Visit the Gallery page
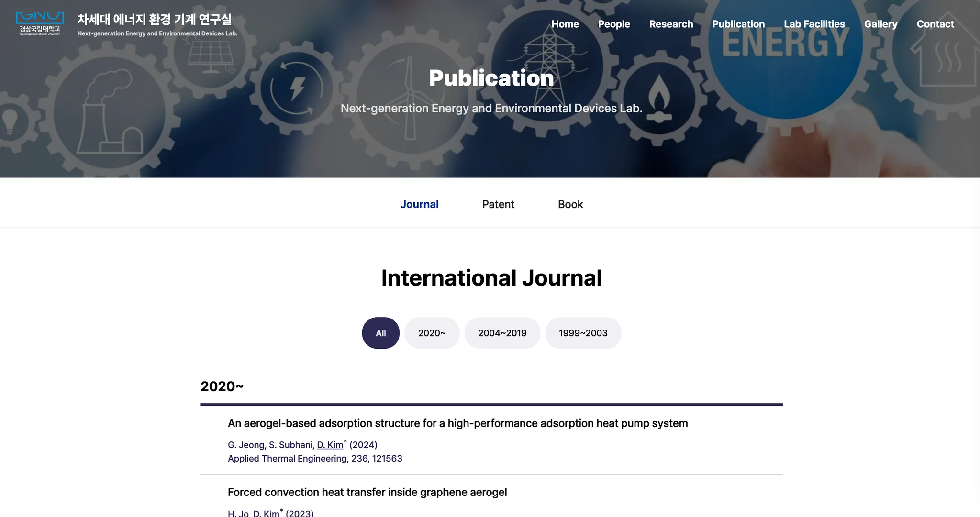The width and height of the screenshot is (980, 517). point(880,24)
